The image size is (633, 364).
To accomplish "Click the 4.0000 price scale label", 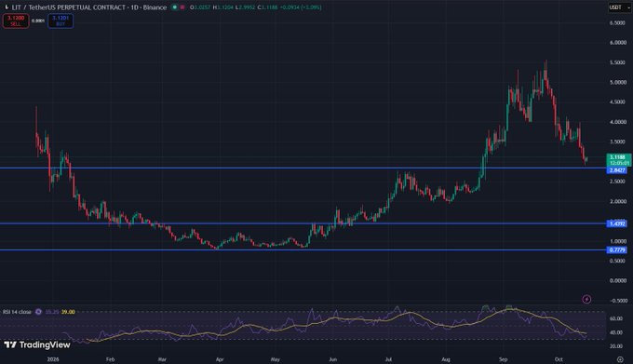I will [x=618, y=122].
